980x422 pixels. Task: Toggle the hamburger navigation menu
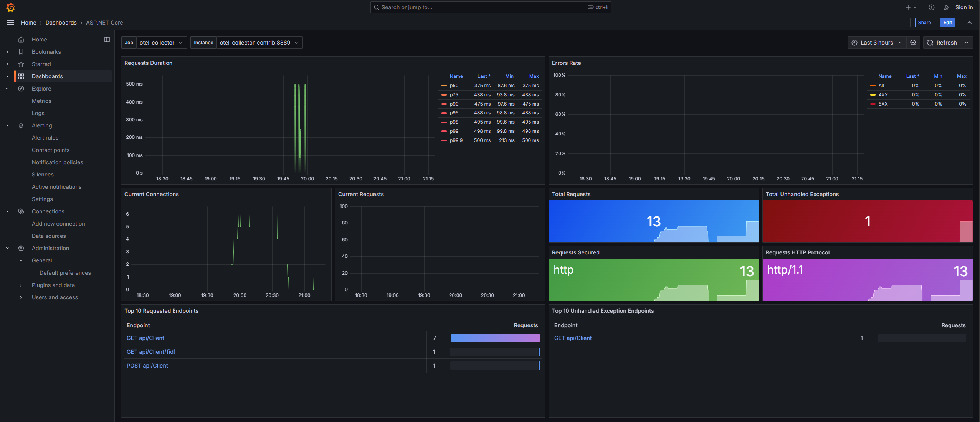click(10, 23)
